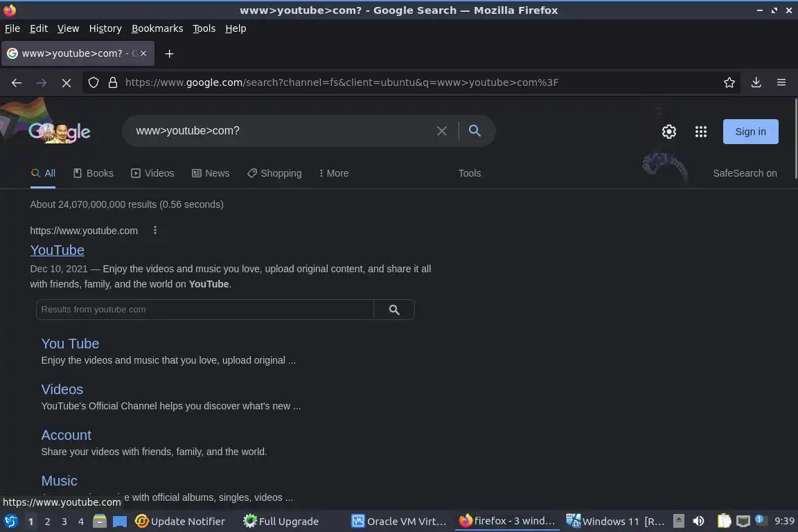Viewport: 798px width, 532px height.
Task: Switch to News results
Action: 211,173
